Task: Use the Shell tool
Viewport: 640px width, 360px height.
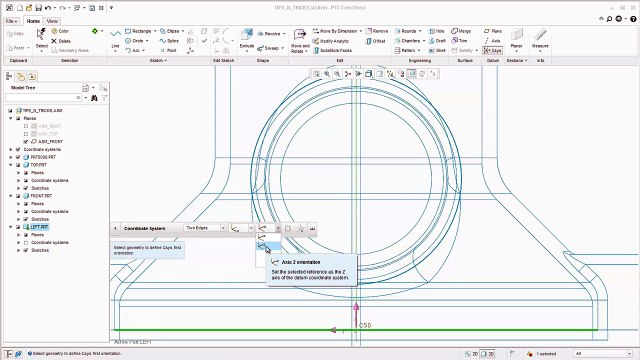Action: click(x=437, y=51)
